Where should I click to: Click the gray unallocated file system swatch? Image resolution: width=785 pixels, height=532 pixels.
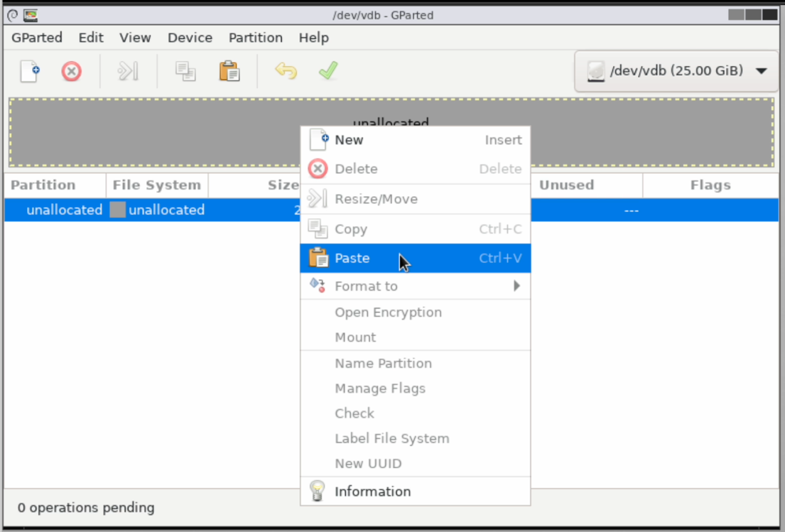click(117, 210)
